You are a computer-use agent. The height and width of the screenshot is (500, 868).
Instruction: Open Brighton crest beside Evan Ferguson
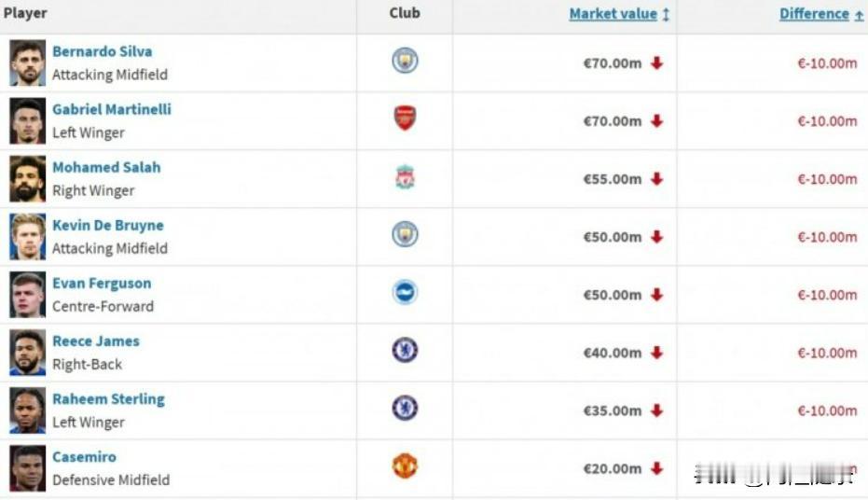[405, 292]
